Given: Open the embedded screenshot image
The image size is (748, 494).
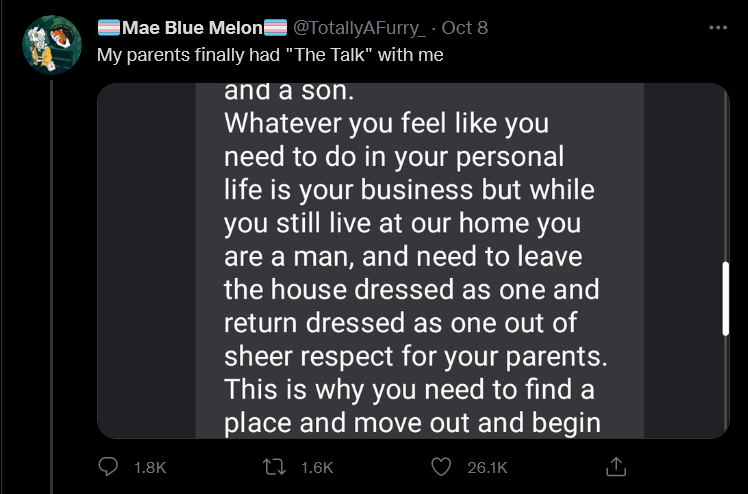Looking at the screenshot, I should [x=413, y=260].
